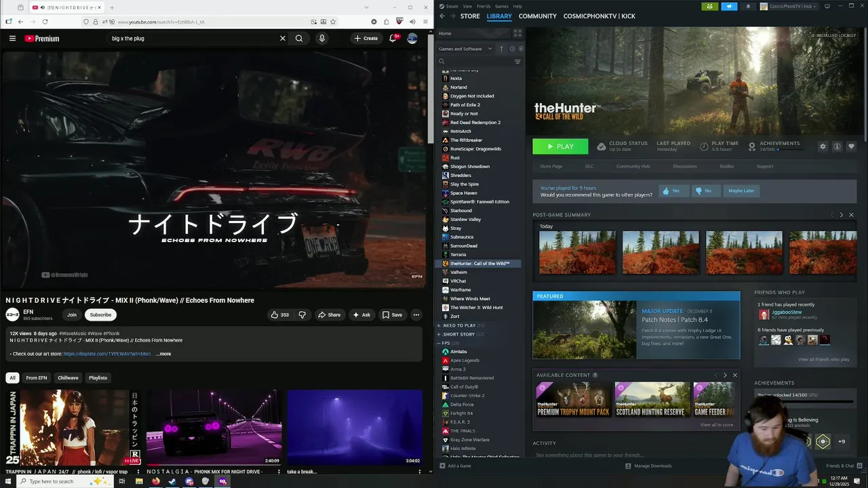Open Steam library filter options icon
868x488 pixels.
[517, 62]
